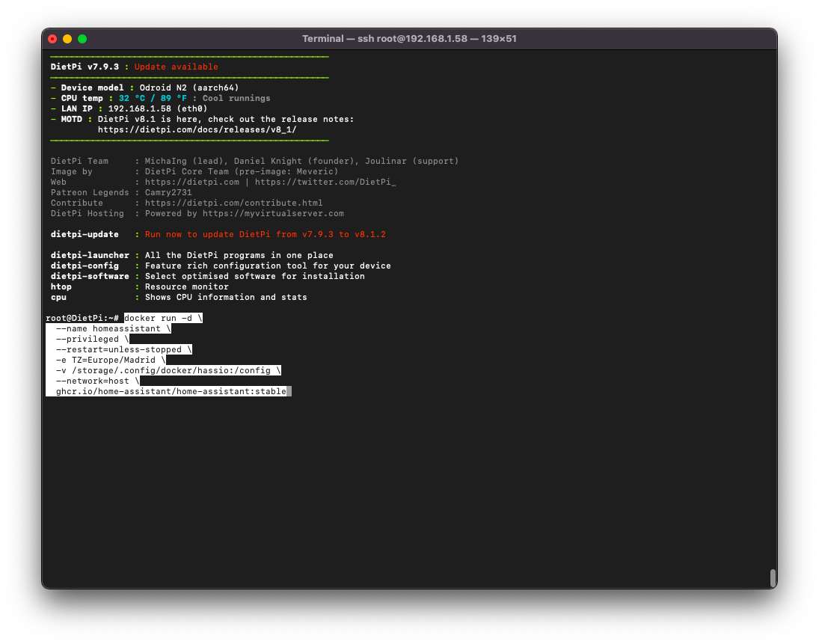
Task: Click the red 'Update available' text
Action: (176, 67)
